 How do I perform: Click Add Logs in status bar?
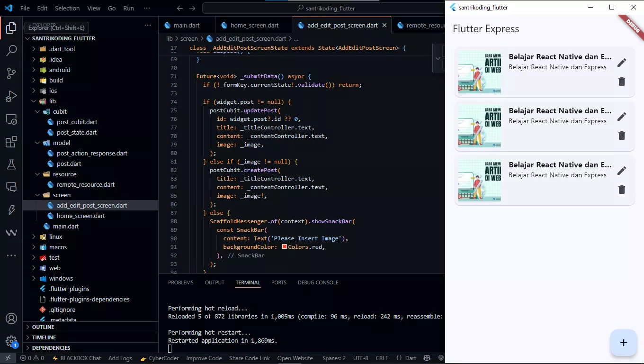point(120,358)
